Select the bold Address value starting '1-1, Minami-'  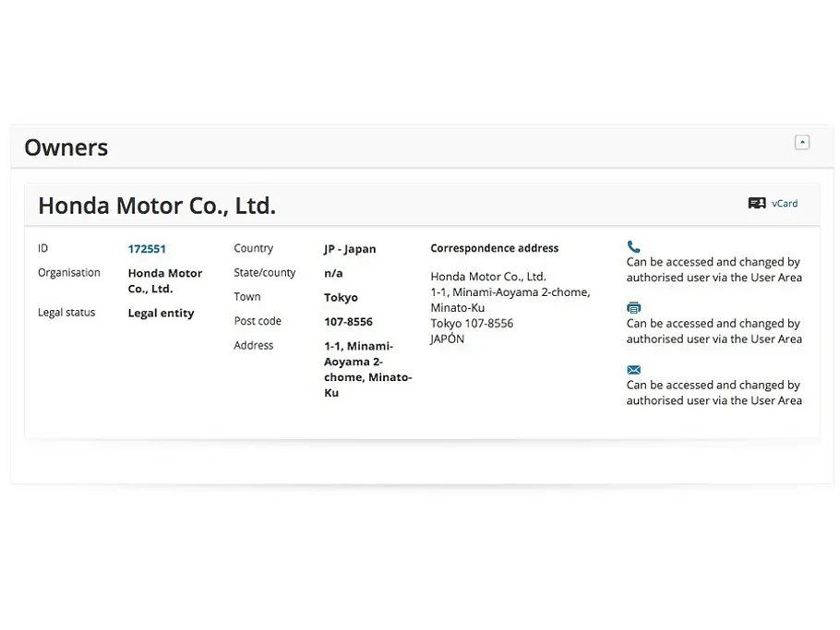pyautogui.click(x=368, y=369)
